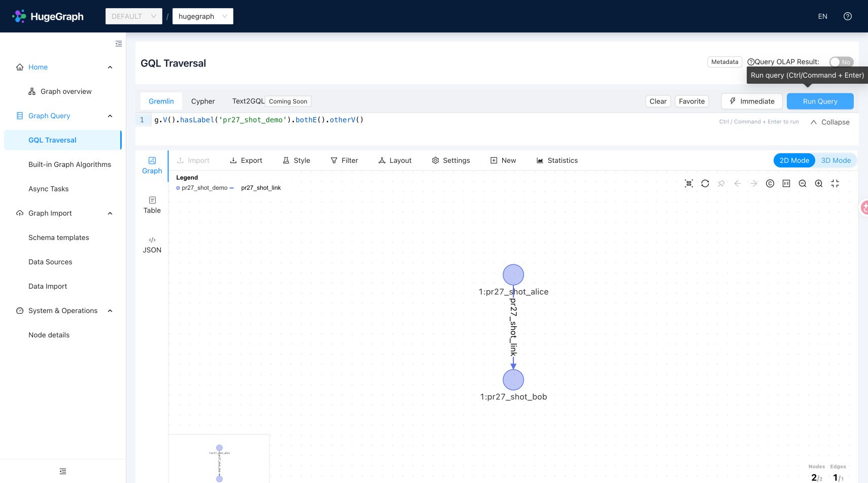Exit fullscreen with the compress icon

(x=835, y=184)
